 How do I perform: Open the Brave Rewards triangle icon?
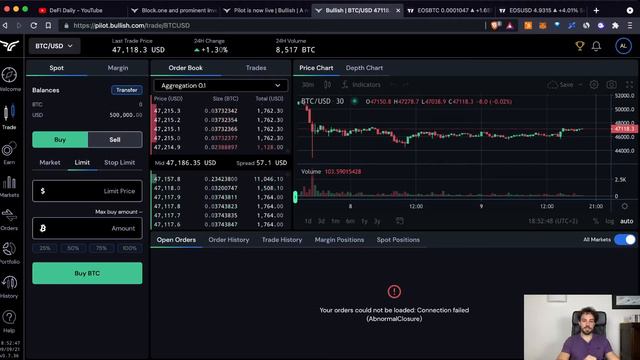click(x=510, y=25)
